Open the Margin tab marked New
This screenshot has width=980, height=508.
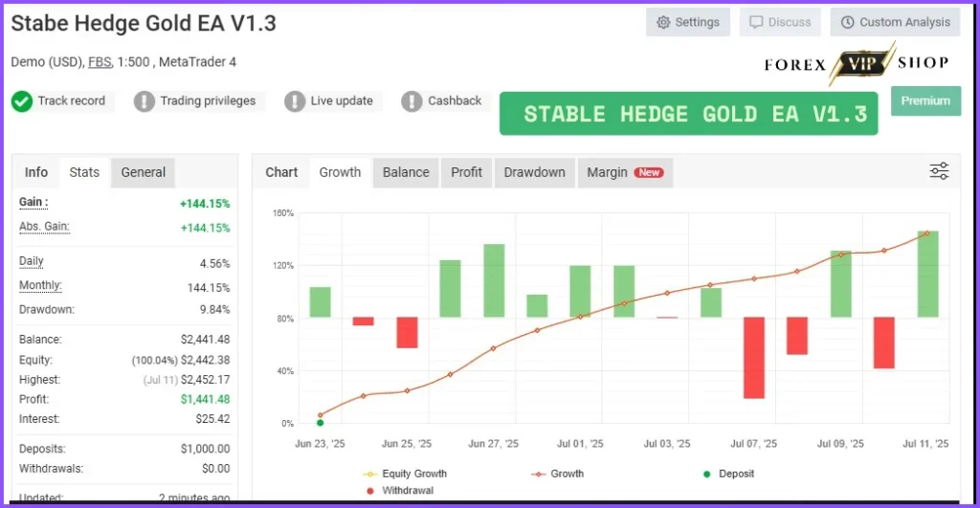click(x=625, y=172)
